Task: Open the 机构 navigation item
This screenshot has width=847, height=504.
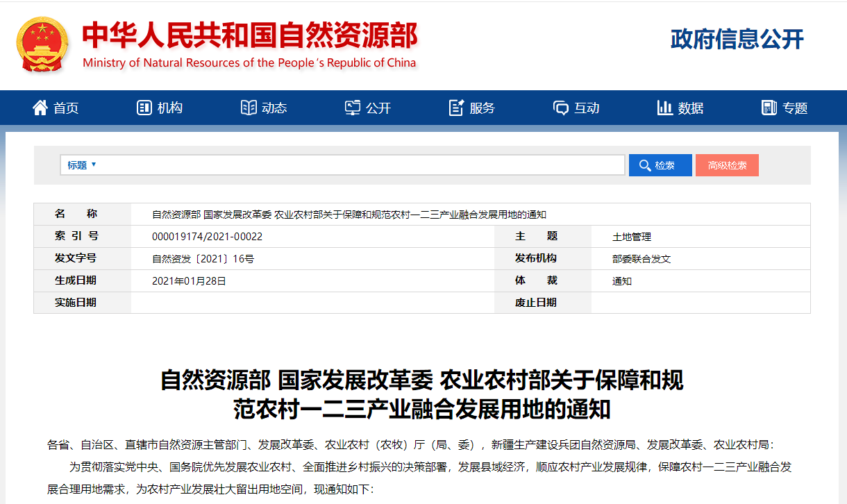Action: coord(160,108)
